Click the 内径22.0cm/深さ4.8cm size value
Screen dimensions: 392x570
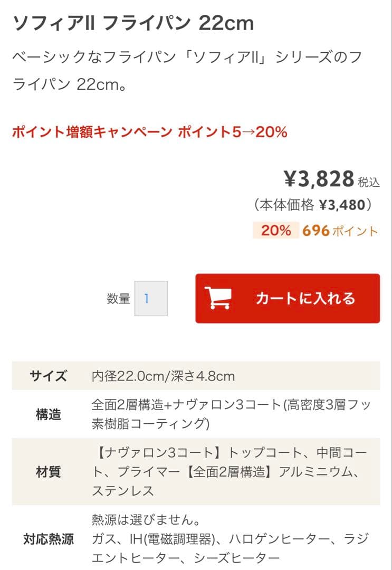coord(163,376)
